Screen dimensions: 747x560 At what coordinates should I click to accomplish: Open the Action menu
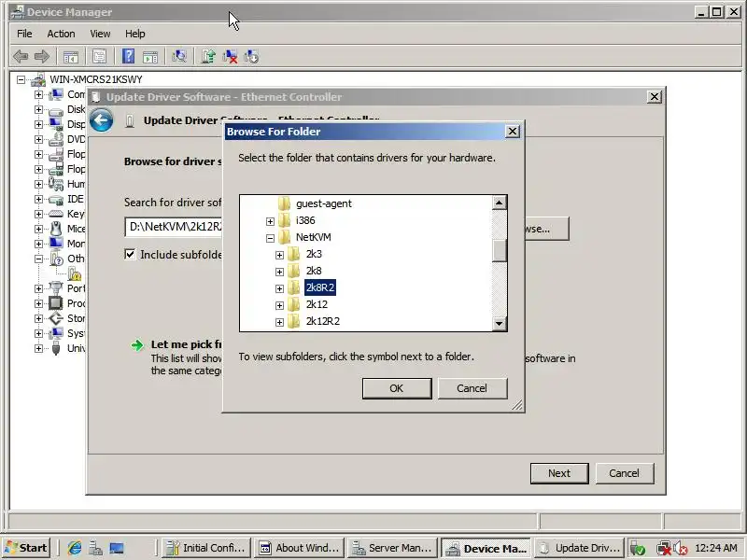click(61, 34)
